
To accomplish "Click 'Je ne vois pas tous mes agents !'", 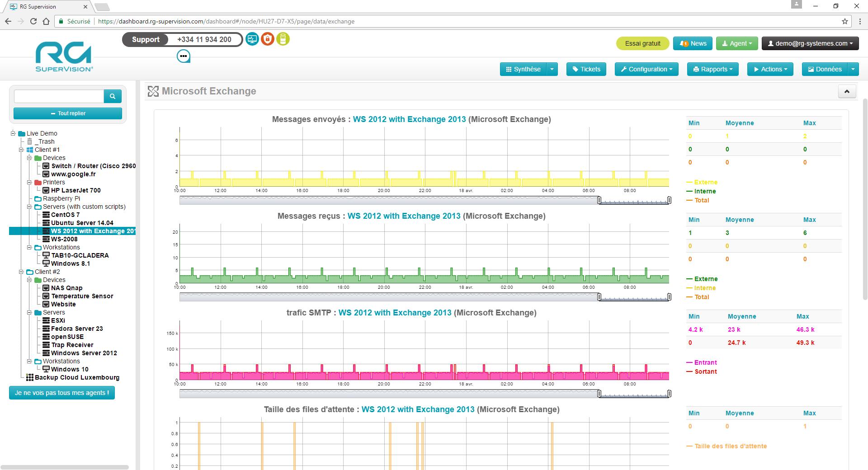I will (x=62, y=393).
